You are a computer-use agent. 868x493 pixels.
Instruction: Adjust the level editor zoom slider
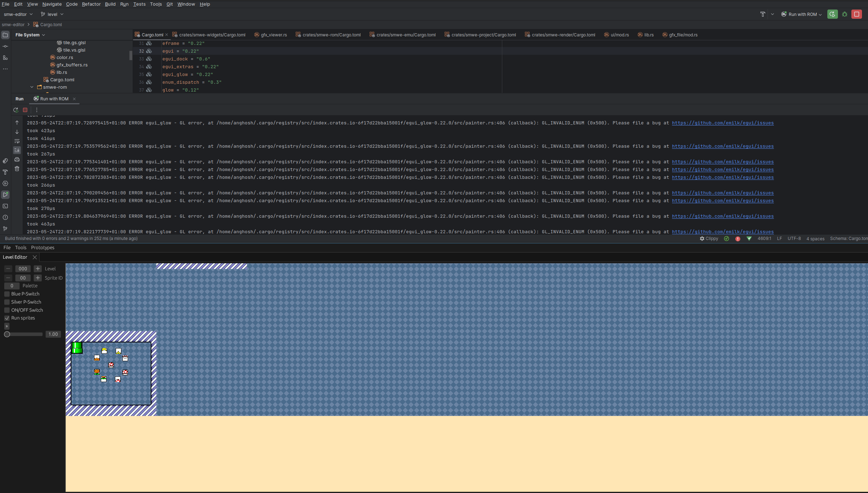coord(7,334)
